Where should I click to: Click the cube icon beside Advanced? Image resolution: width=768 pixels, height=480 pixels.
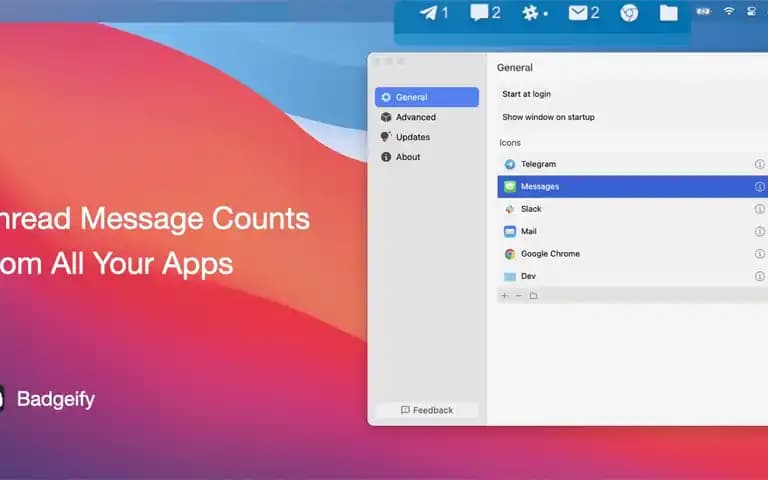pyautogui.click(x=386, y=117)
